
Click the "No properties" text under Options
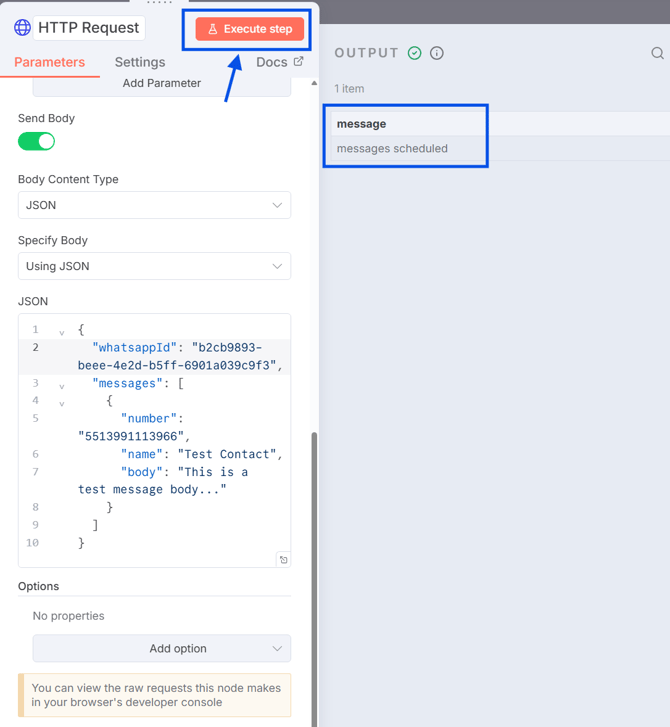pos(69,616)
